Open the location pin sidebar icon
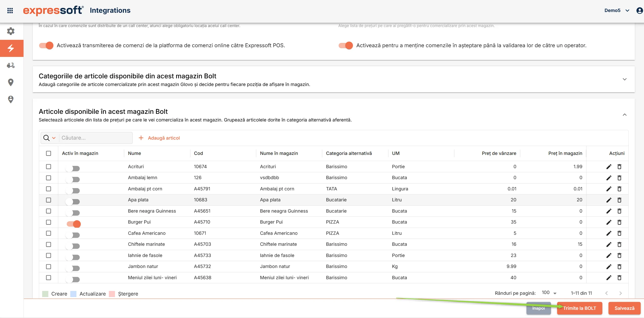This screenshot has height=318, width=644. (11, 82)
